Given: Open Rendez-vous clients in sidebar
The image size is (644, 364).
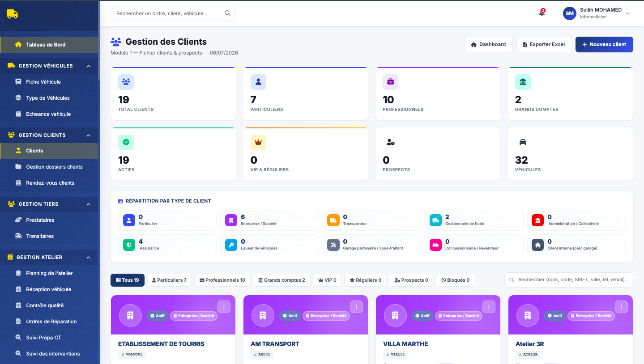Looking at the screenshot, I should [x=49, y=183].
